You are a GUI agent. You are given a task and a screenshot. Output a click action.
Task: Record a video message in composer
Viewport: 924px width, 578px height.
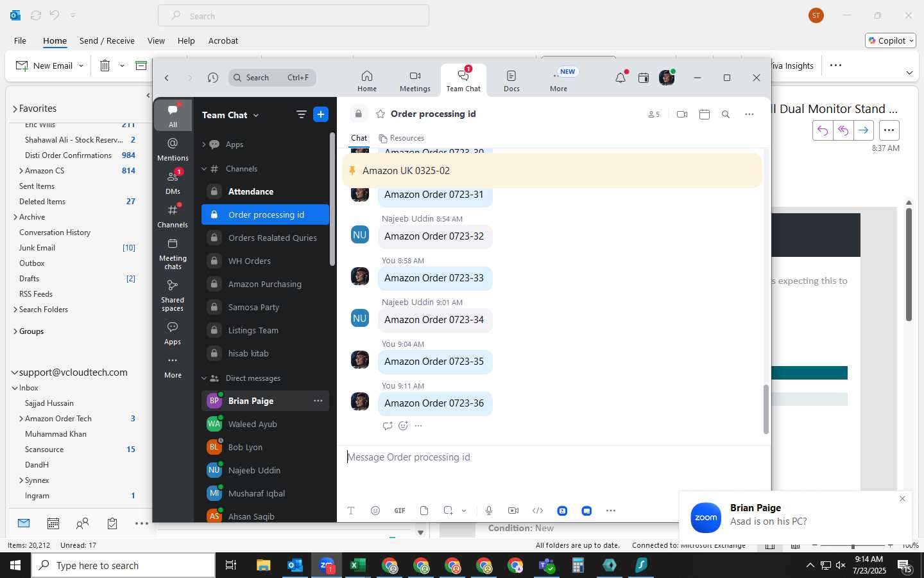513,511
